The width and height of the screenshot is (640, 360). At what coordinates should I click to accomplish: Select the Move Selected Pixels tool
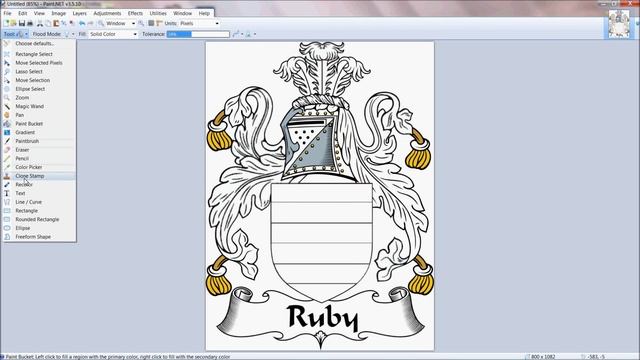39,63
